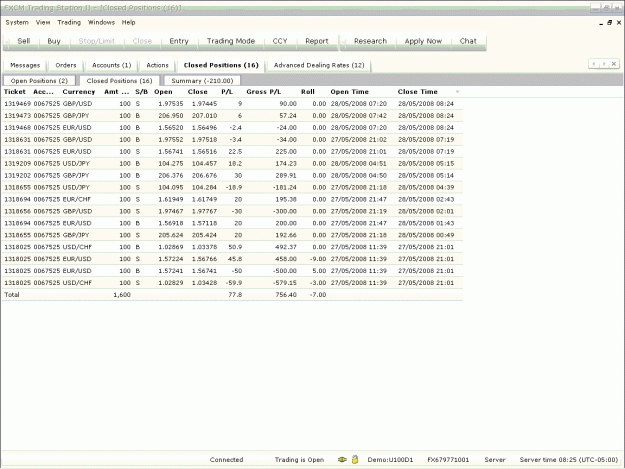The width and height of the screenshot is (625, 469).
Task: Sort by the S/B column header
Action: [x=141, y=92]
